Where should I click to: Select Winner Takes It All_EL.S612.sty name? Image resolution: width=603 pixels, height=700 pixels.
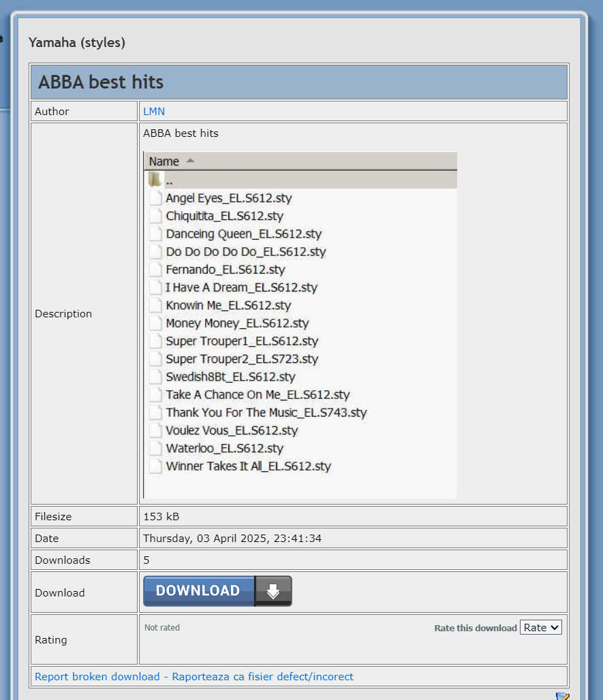click(248, 466)
